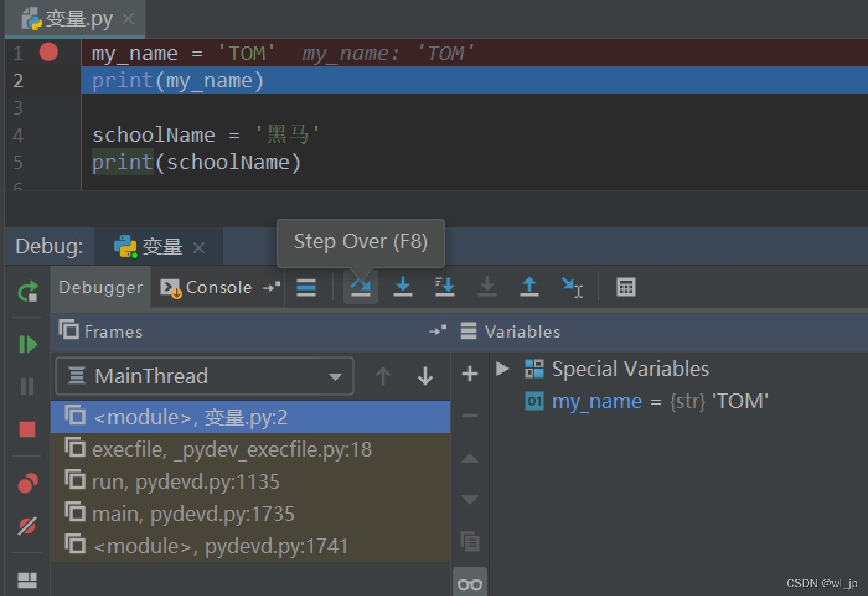The image size is (868, 596).
Task: Click the Frames panel hide icon
Action: click(438, 331)
